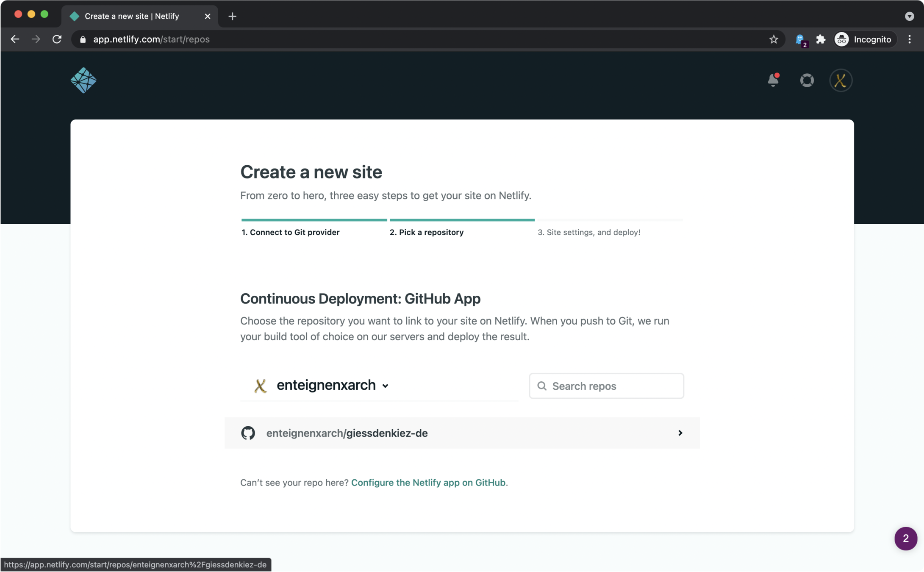Open the browser extensions puzzle icon
924x572 pixels.
point(821,39)
